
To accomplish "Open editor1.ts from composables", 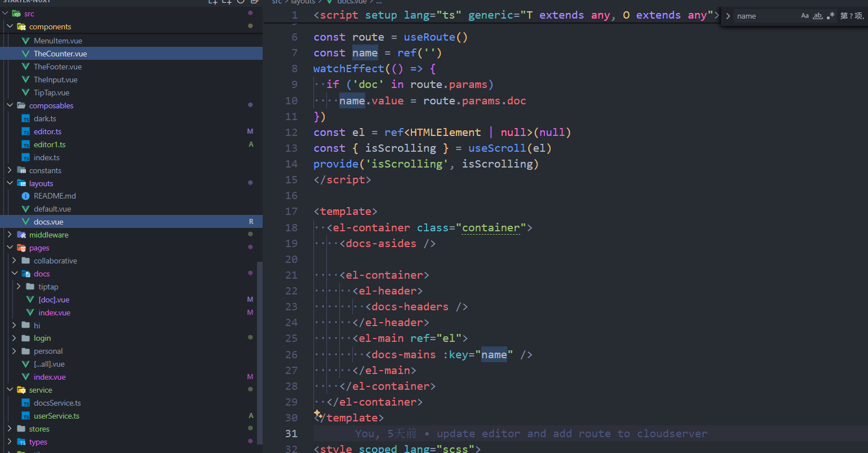I will 50,144.
